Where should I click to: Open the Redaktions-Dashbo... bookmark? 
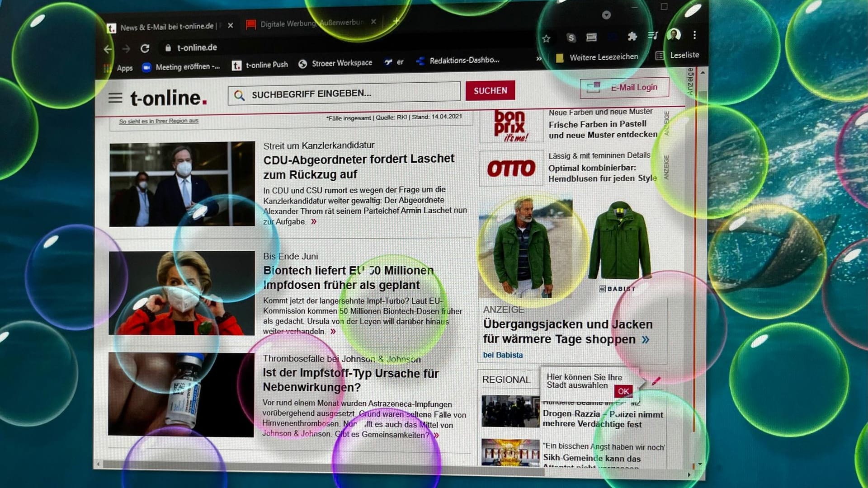(458, 61)
